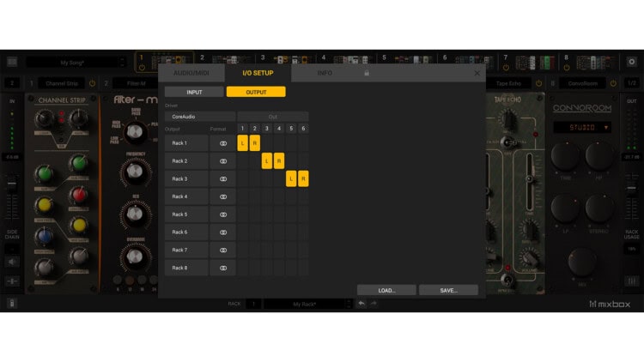Click the RACK number field in bottom bar
Viewport: 644px width, 362px height.
[x=253, y=305]
